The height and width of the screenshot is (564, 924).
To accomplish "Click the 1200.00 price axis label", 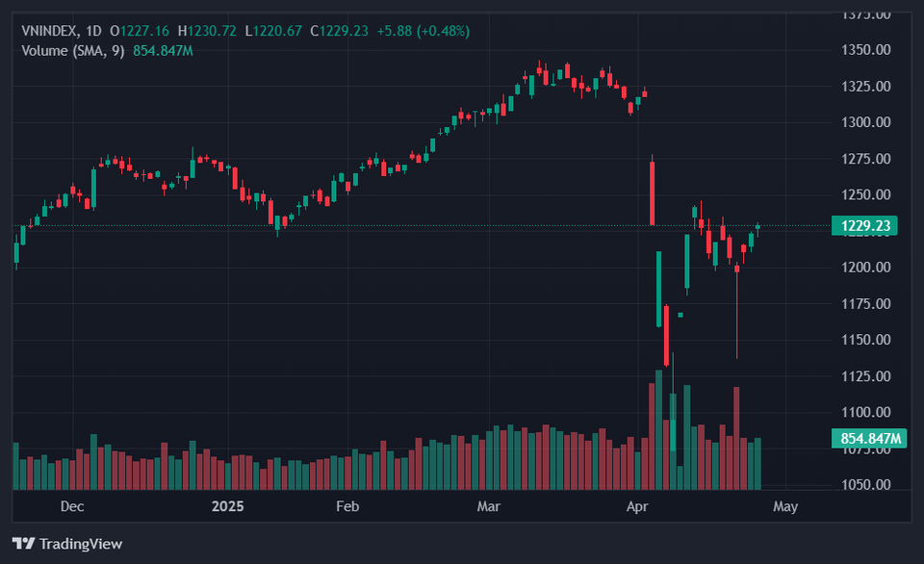I will [x=865, y=267].
